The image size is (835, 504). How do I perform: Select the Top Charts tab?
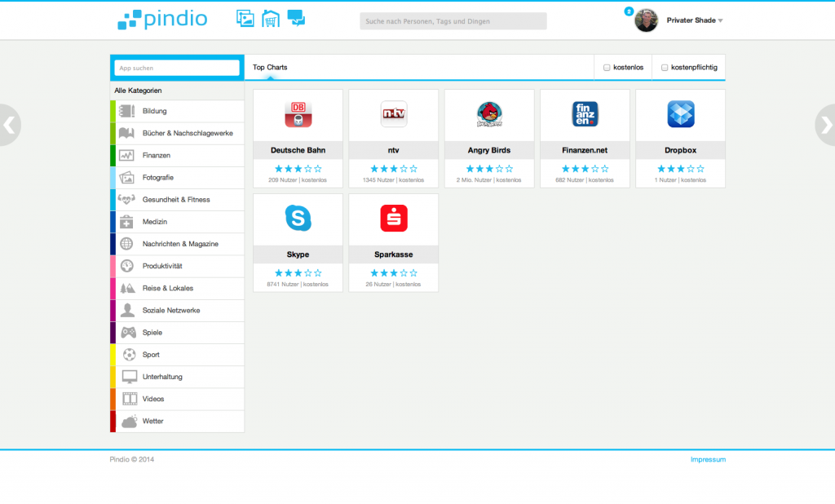point(270,67)
